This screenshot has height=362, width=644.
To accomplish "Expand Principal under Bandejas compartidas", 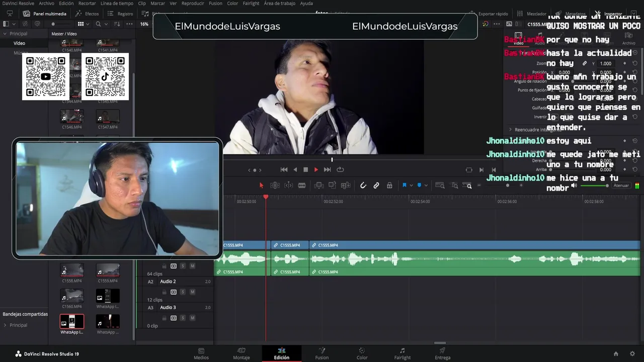I will point(5,325).
